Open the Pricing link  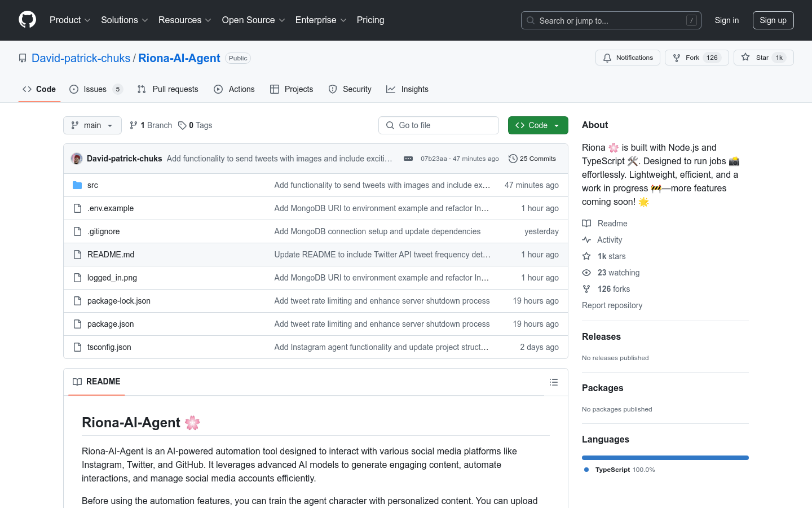click(x=370, y=20)
